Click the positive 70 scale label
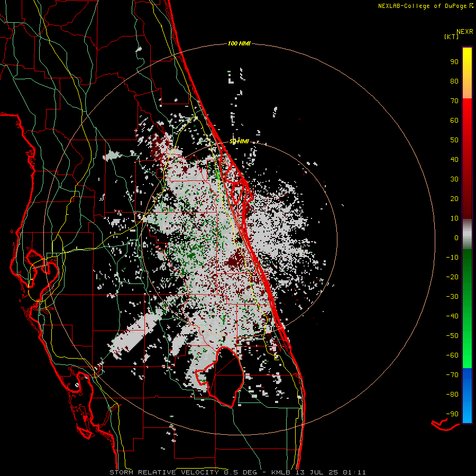Image resolution: width=476 pixels, height=476 pixels. [454, 101]
